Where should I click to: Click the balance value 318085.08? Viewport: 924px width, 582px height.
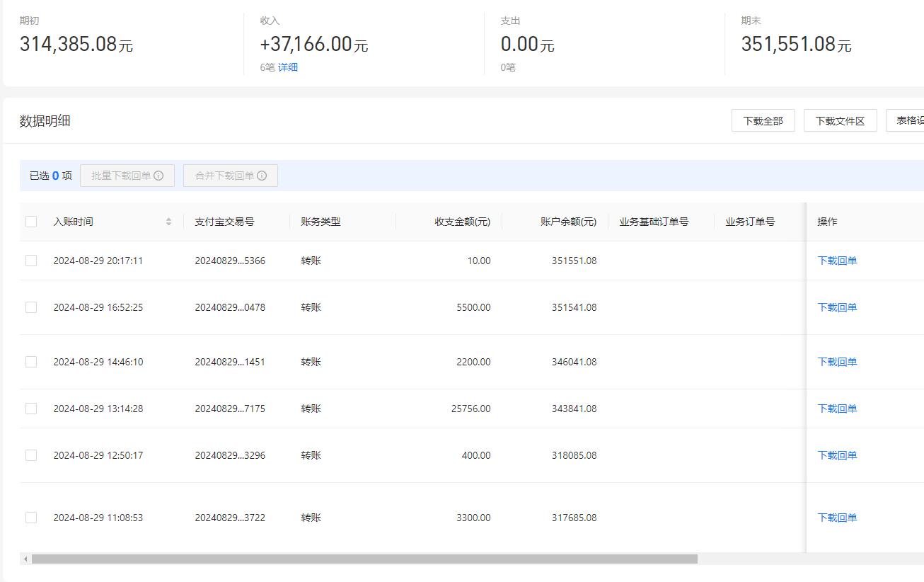(x=574, y=455)
